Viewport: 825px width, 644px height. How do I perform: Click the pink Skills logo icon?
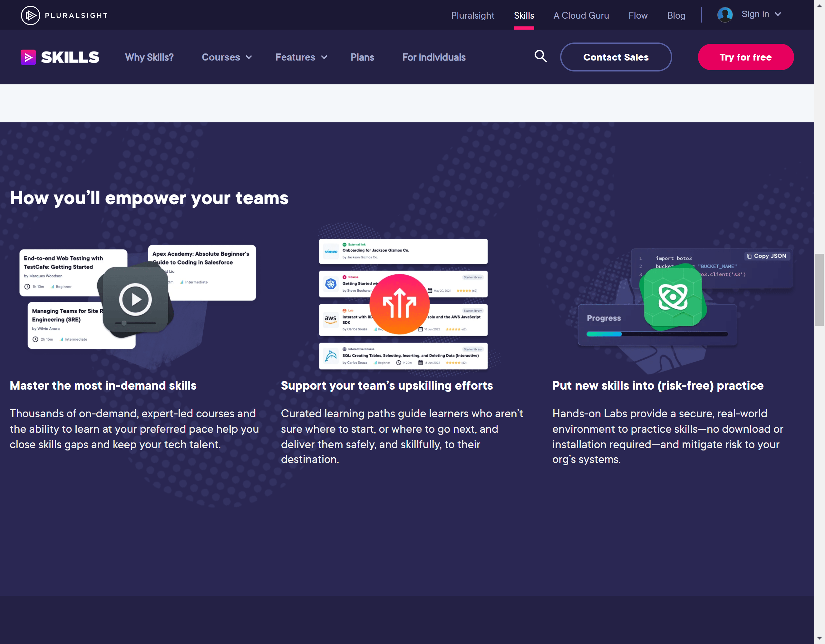coord(28,57)
